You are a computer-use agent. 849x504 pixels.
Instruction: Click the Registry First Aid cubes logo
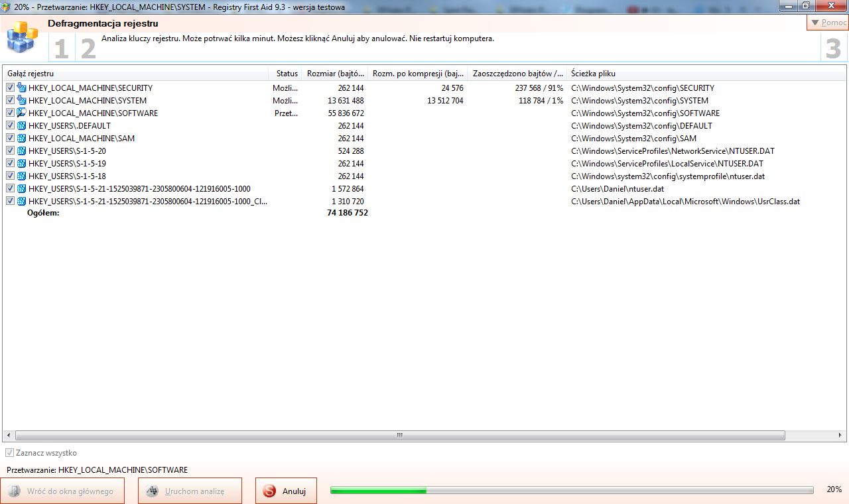[x=23, y=37]
